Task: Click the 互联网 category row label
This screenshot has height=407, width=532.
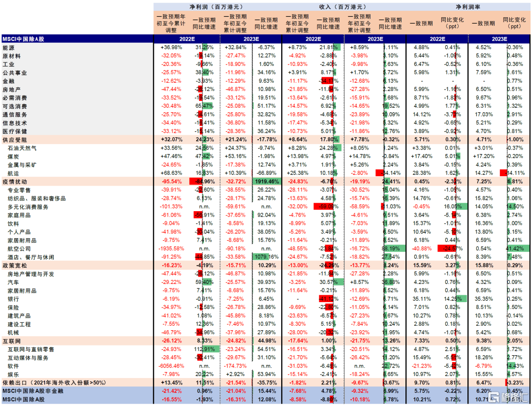Action: pyautogui.click(x=11, y=341)
